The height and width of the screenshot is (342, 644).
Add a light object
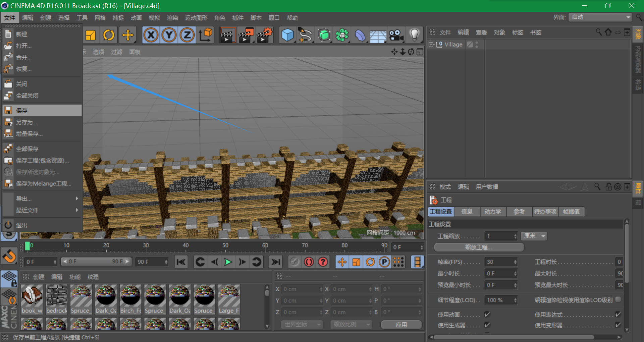coord(415,35)
